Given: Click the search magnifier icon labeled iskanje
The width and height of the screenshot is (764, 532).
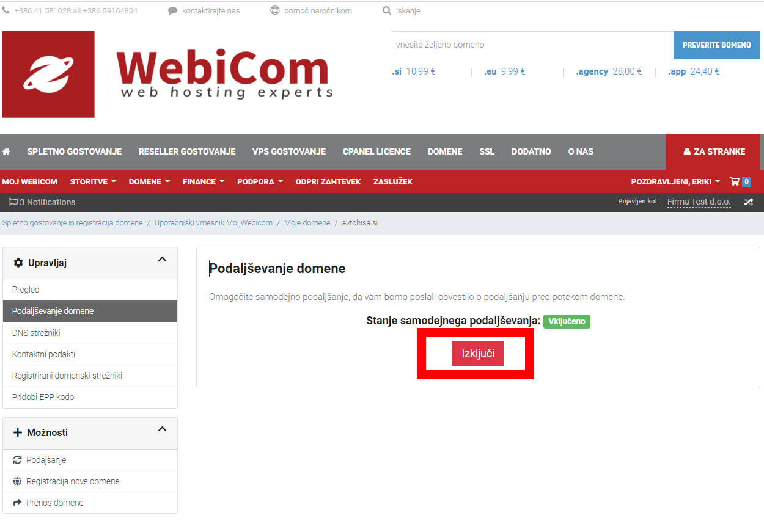Looking at the screenshot, I should tap(387, 10).
